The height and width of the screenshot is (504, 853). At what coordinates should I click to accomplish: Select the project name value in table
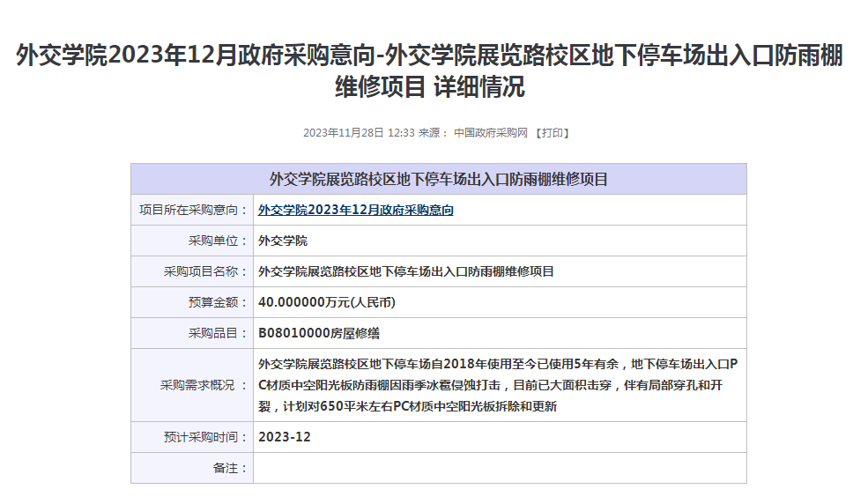(x=406, y=271)
